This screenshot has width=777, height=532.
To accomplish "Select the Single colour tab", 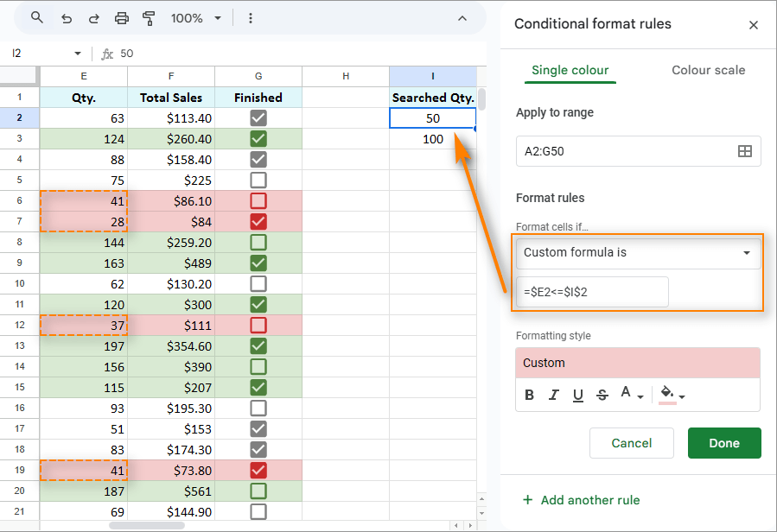I will tap(570, 70).
